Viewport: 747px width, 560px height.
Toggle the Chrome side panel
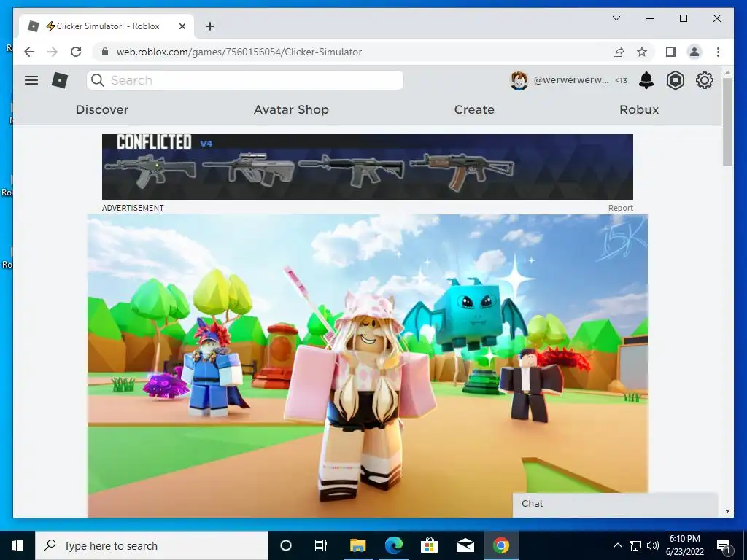671,52
